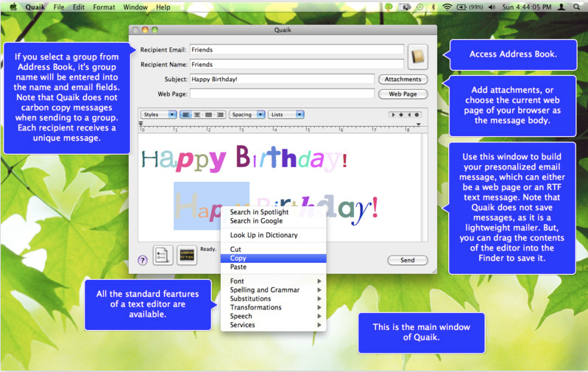Screen dimensions: 588x372
Task: Click the right margin marker on ruler
Action: [419, 124]
